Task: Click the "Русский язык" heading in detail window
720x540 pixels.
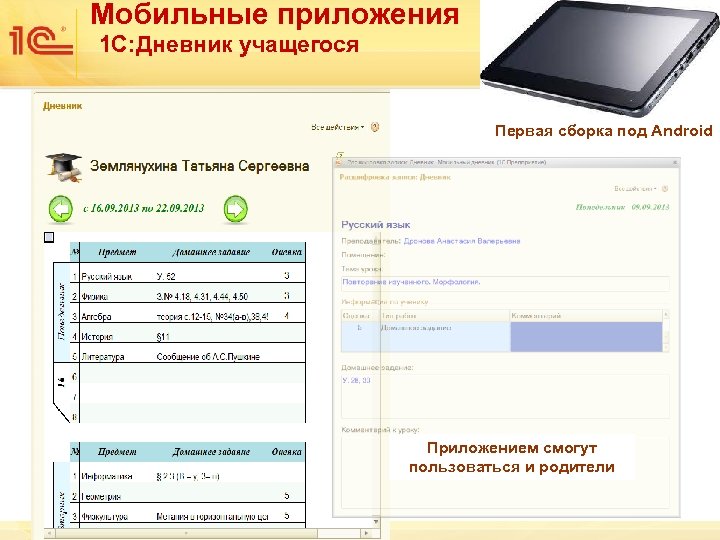Action: pos(376,225)
